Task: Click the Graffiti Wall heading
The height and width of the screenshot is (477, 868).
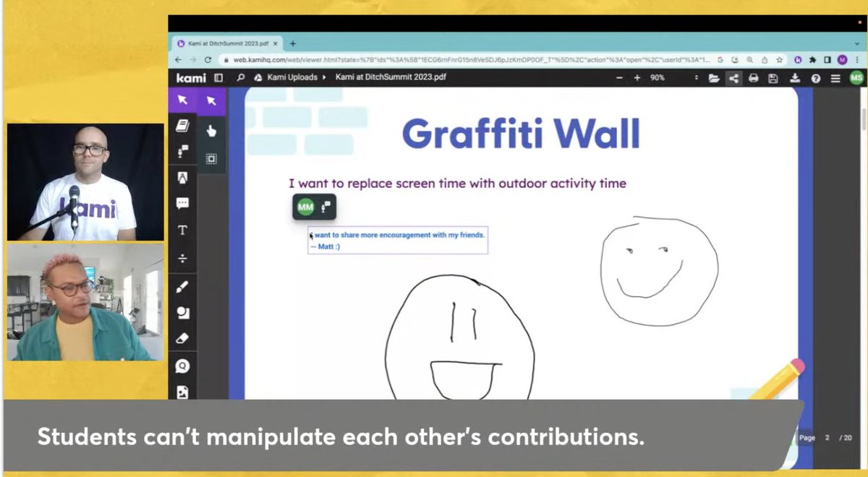Action: point(521,133)
